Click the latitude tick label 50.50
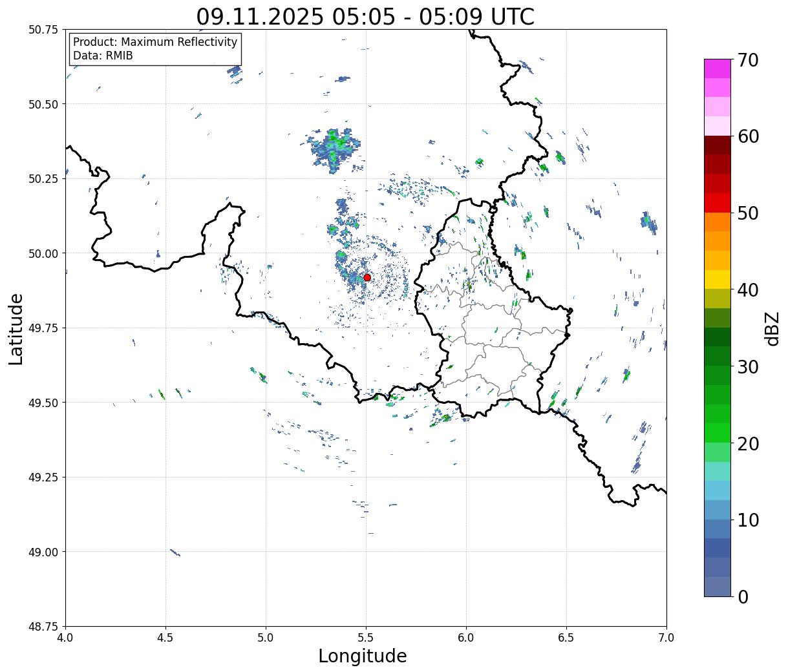Screen dimensions: 788x672 click(43, 104)
